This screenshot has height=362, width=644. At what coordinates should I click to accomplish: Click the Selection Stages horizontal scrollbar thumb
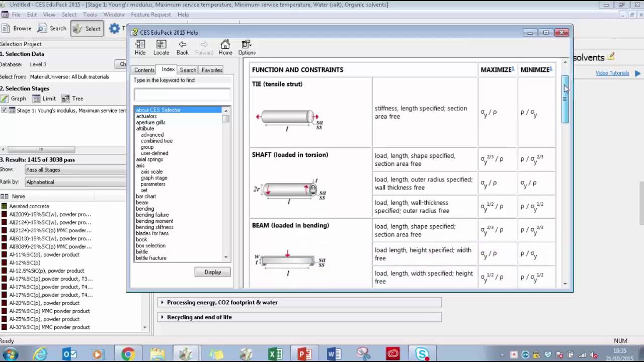[x=41, y=149]
